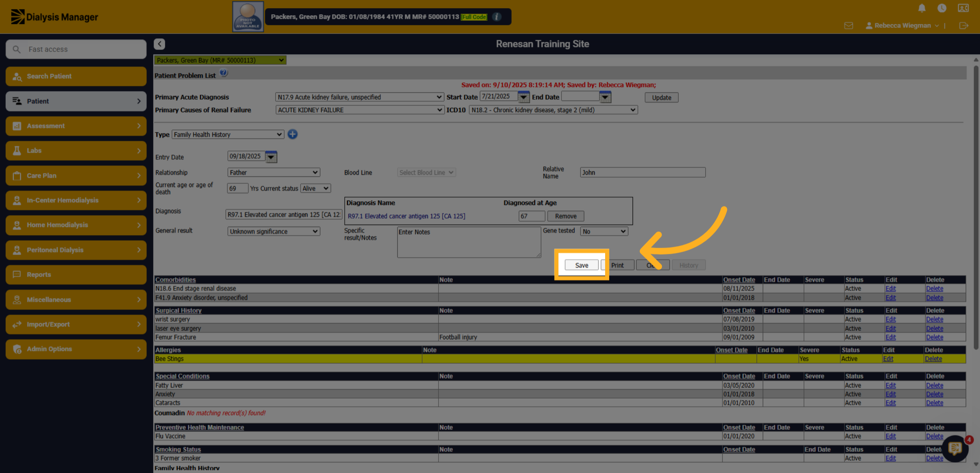Open the Entry Date calendar picker
Screen dimensions: 980x473
click(x=271, y=157)
